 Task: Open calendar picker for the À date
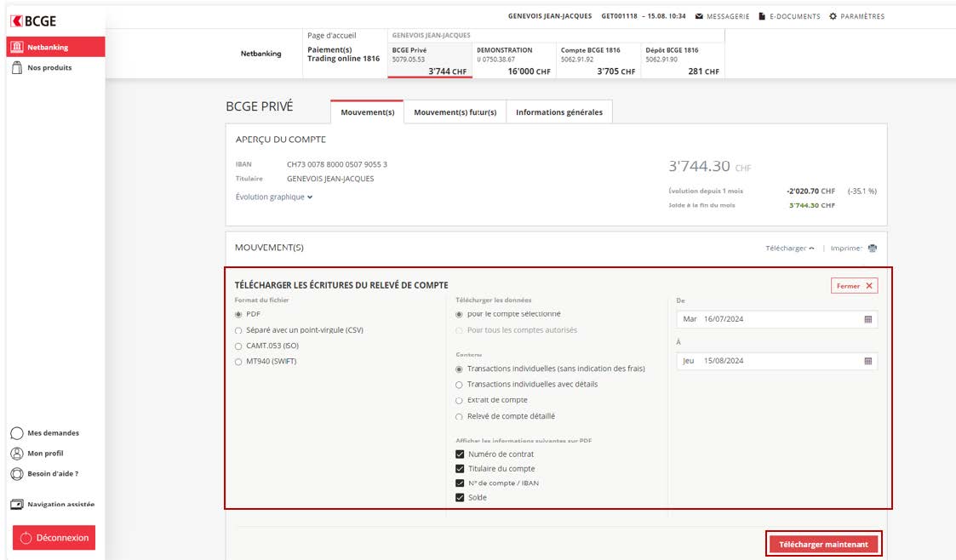[868, 362]
